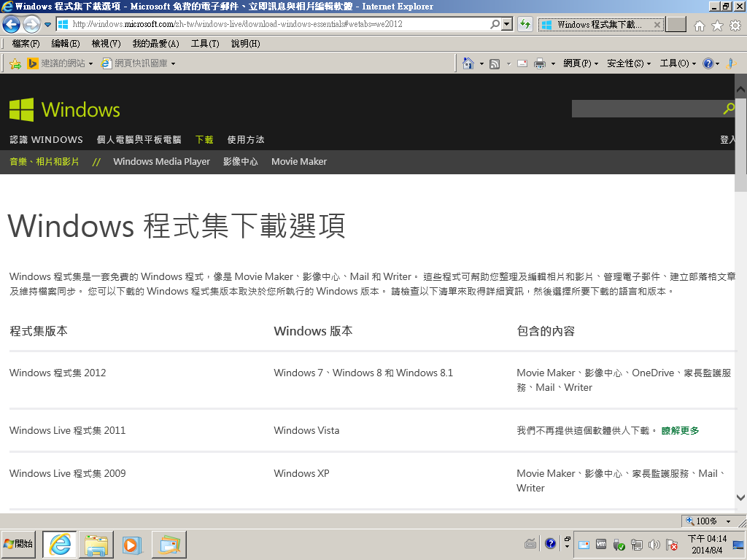Screen dimensions: 747x560
Task: Open the Tools gear icon at top right
Action: click(735, 26)
